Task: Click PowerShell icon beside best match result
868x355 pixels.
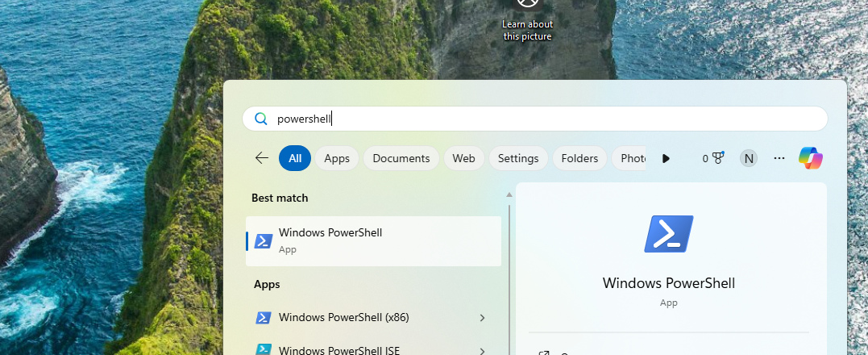Action: (x=264, y=241)
